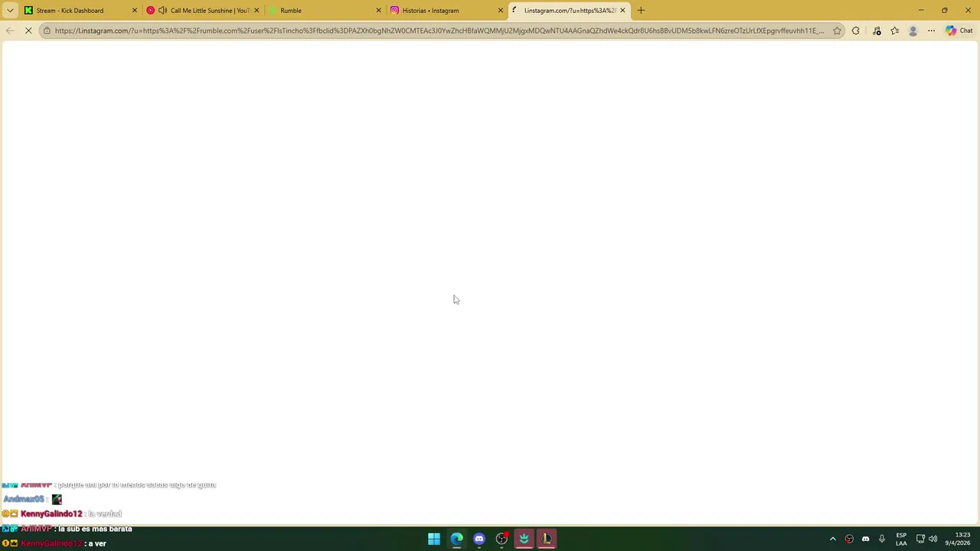Switch to the Stream - Kick Dashboard tab
Screen dimensions: 980x551
pos(80,10)
